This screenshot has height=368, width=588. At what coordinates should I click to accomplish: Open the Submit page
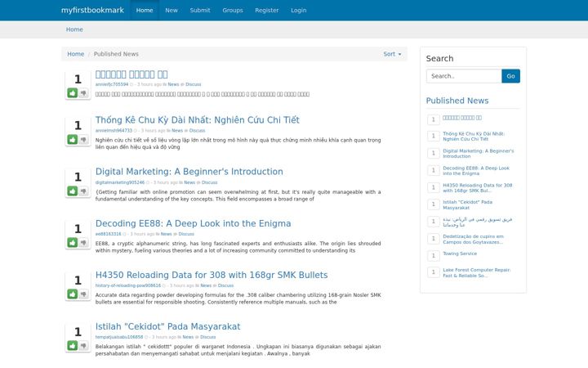(200, 10)
